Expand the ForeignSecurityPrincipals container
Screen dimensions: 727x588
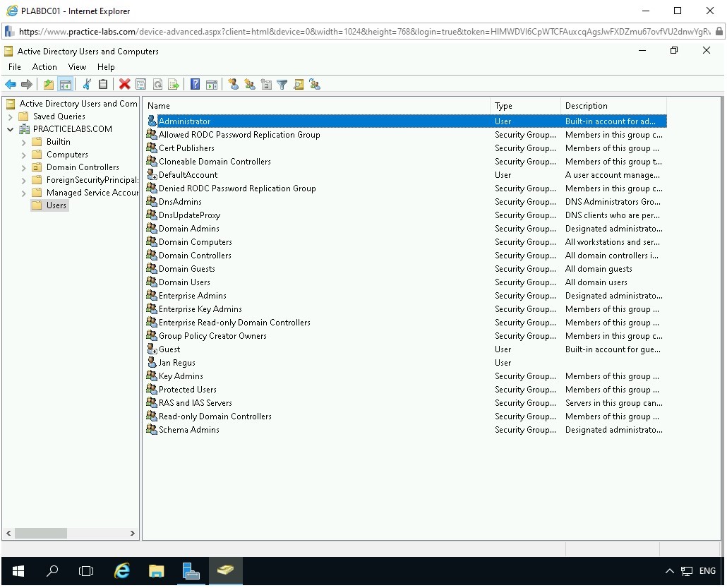(24, 181)
